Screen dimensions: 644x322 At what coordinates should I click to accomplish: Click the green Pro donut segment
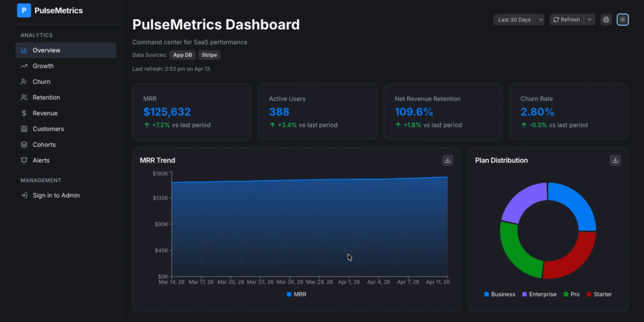[x=514, y=255]
